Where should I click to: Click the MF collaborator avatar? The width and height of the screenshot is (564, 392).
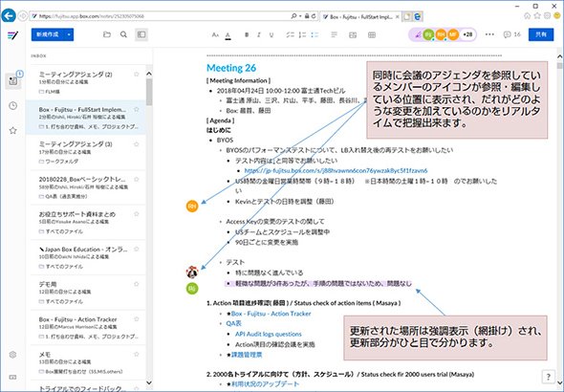point(453,34)
